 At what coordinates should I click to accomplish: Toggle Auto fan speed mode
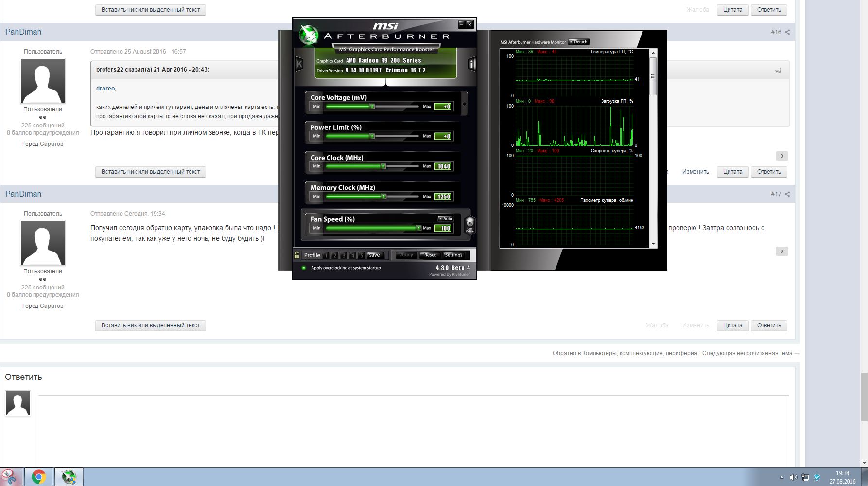pyautogui.click(x=445, y=218)
